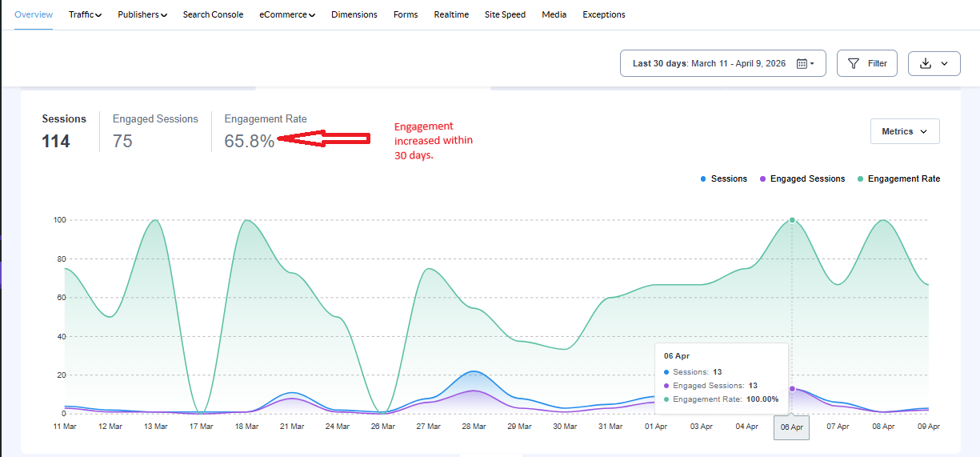Expand the eCommerce menu
Image resolution: width=980 pixels, height=457 pixels.
click(287, 14)
